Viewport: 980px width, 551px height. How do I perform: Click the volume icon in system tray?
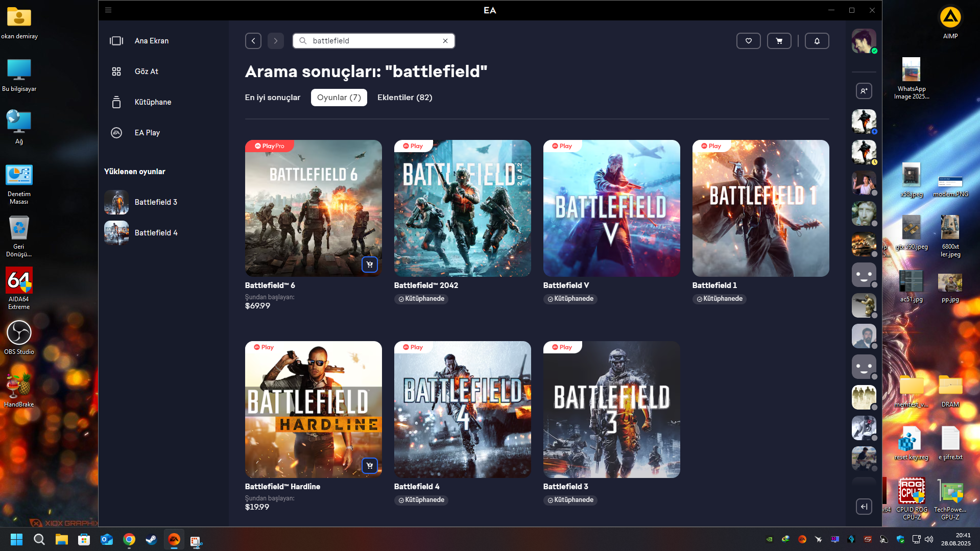[x=929, y=539]
